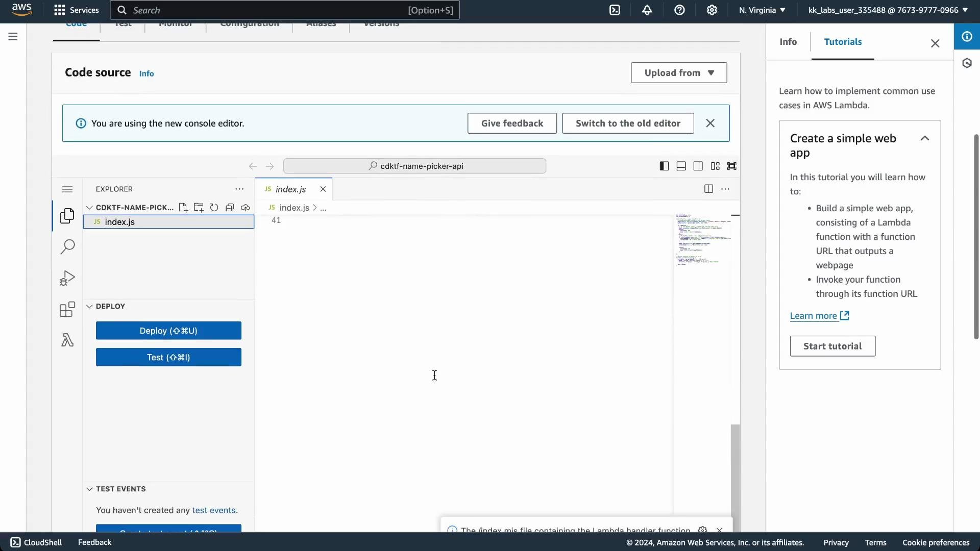Click Start tutorial button

[x=832, y=346]
